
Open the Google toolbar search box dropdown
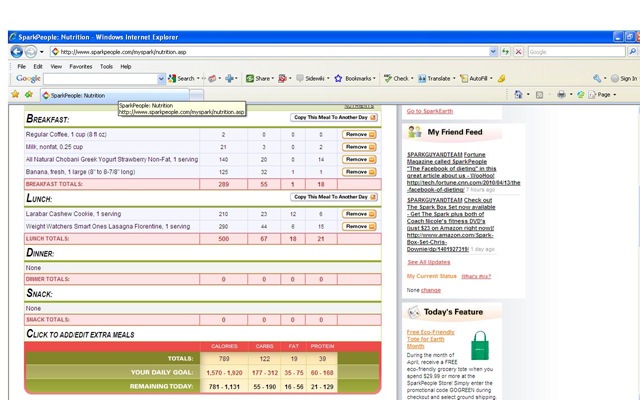click(x=161, y=79)
